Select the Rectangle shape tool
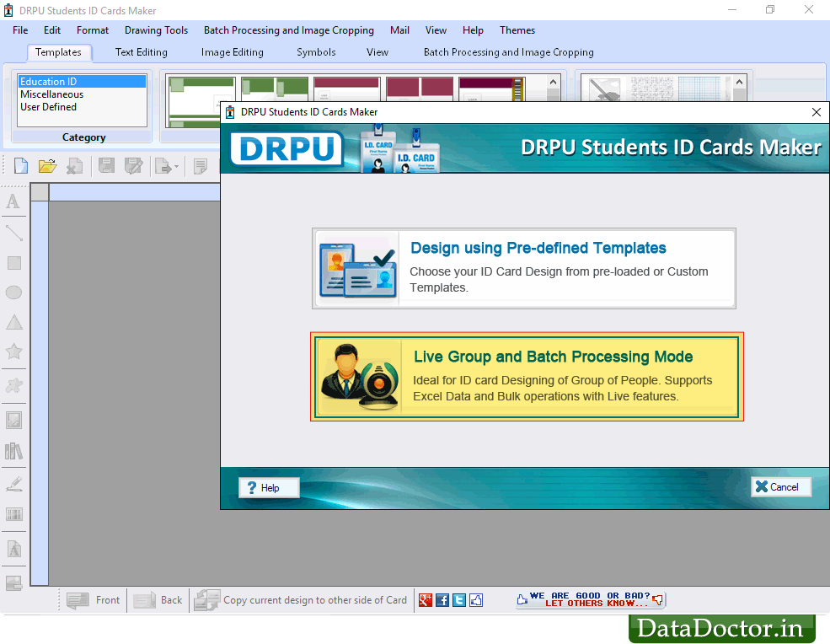 (14, 263)
